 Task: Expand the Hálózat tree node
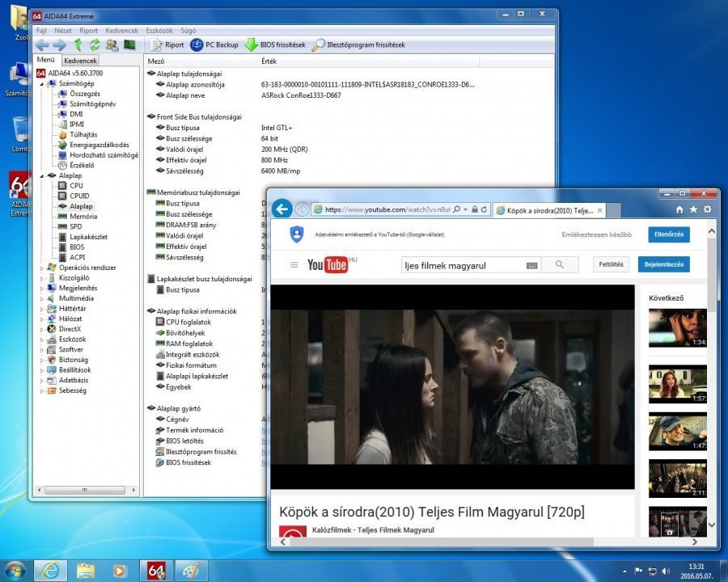tap(42, 319)
